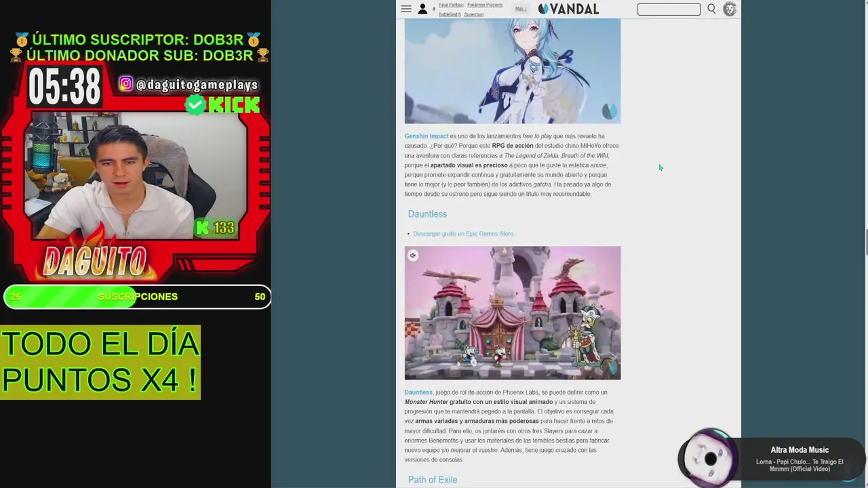868x488 pixels.
Task: Play the Dauntless video thumbnail
Action: [513, 313]
